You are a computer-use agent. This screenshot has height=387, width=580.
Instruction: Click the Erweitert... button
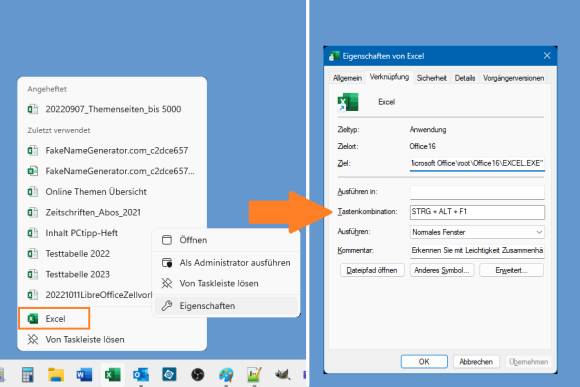(x=512, y=270)
